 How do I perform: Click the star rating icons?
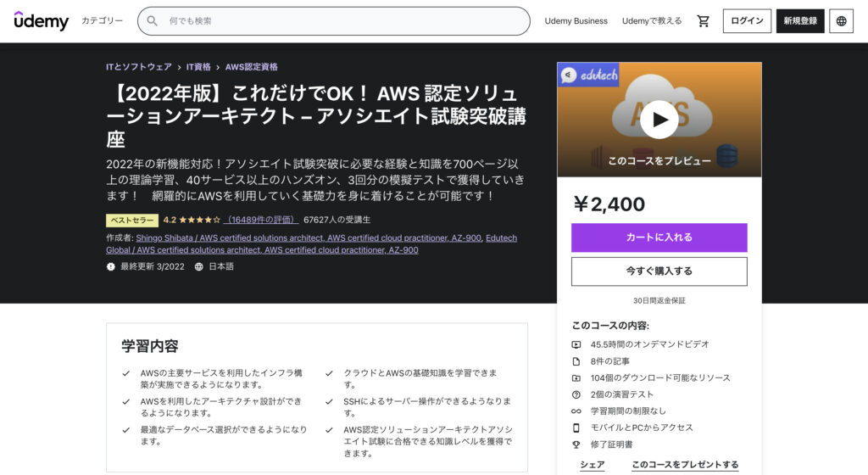tap(199, 220)
